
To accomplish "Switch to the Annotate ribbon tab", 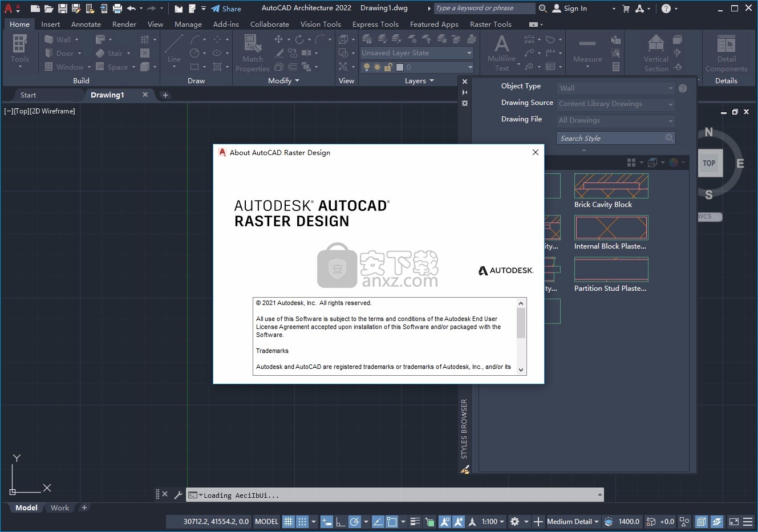I will [x=86, y=24].
